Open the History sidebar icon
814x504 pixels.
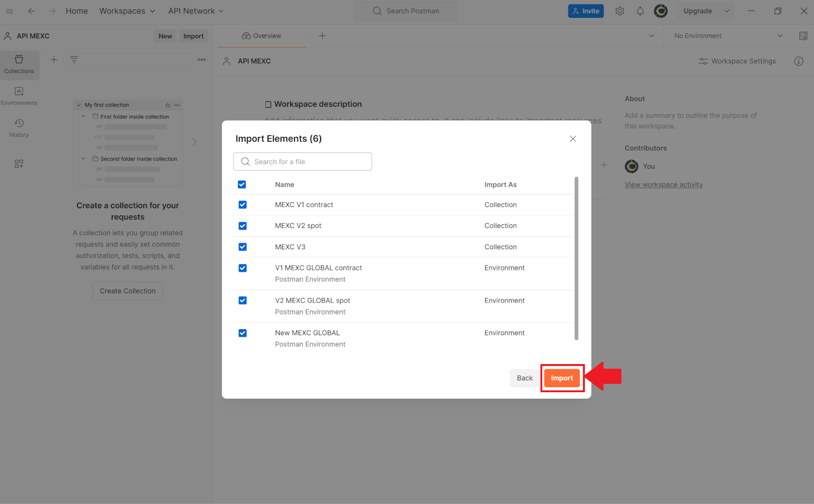pyautogui.click(x=19, y=128)
